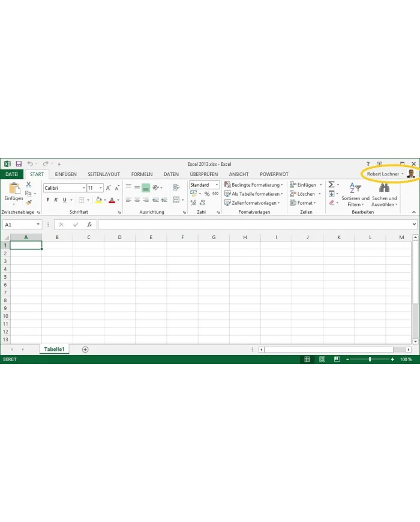
Task: Cut the selection with the scissors icon
Action: coord(29,184)
